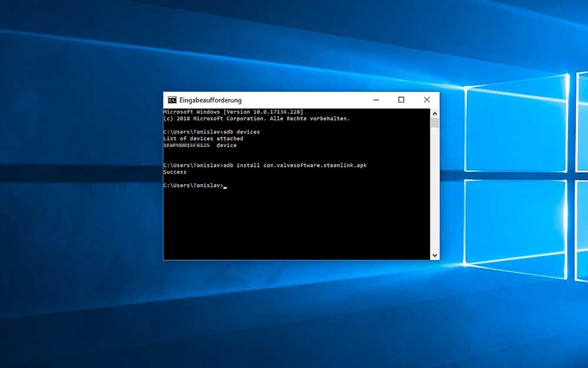Click the blinking cursor at the last prompt

point(225,186)
